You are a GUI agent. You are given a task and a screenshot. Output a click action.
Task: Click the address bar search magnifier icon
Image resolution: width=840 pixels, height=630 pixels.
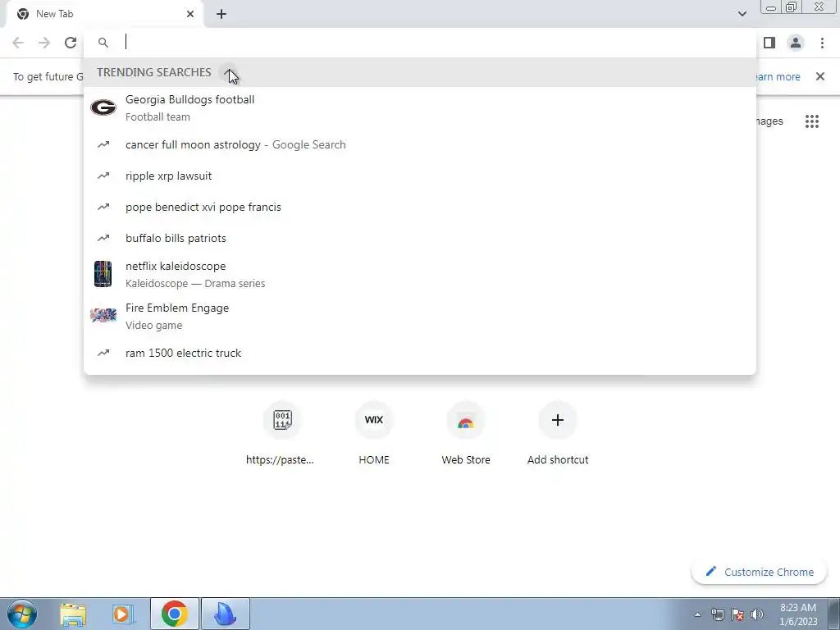[x=103, y=43]
